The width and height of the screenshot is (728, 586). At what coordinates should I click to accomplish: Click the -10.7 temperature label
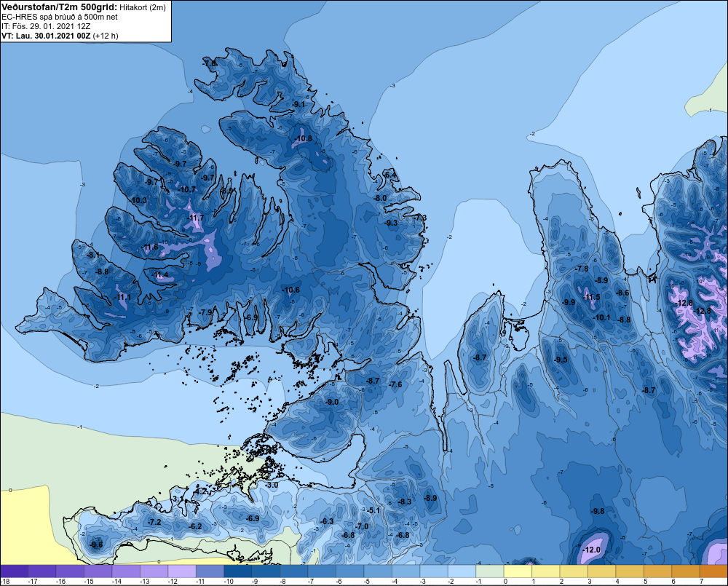187,189
